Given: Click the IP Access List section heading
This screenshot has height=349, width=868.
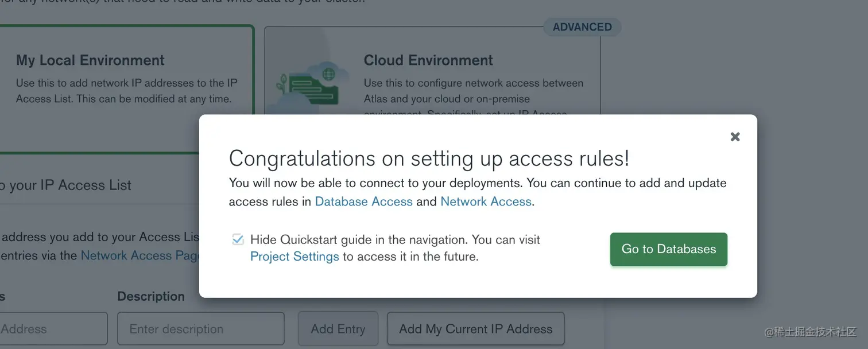Looking at the screenshot, I should [x=65, y=185].
